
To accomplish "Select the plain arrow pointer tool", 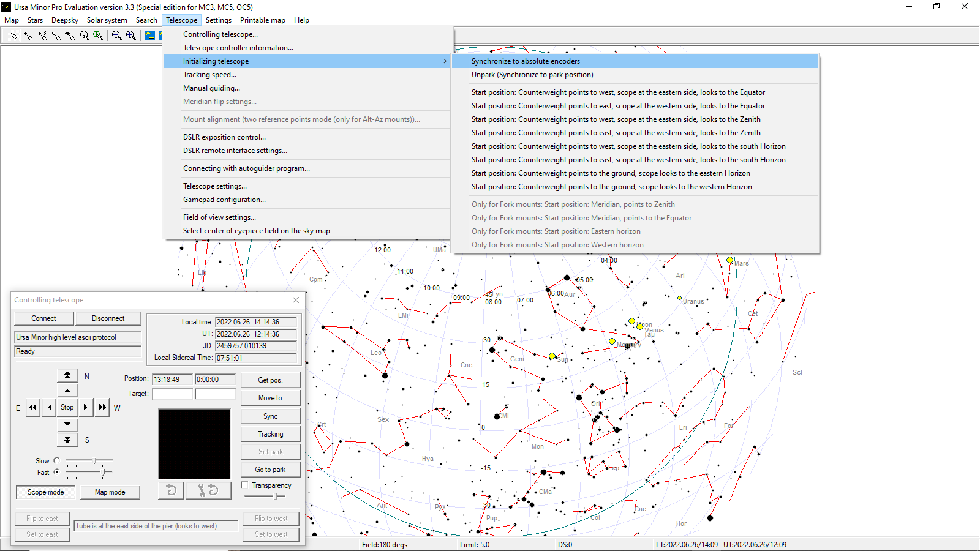I will click(x=13, y=36).
